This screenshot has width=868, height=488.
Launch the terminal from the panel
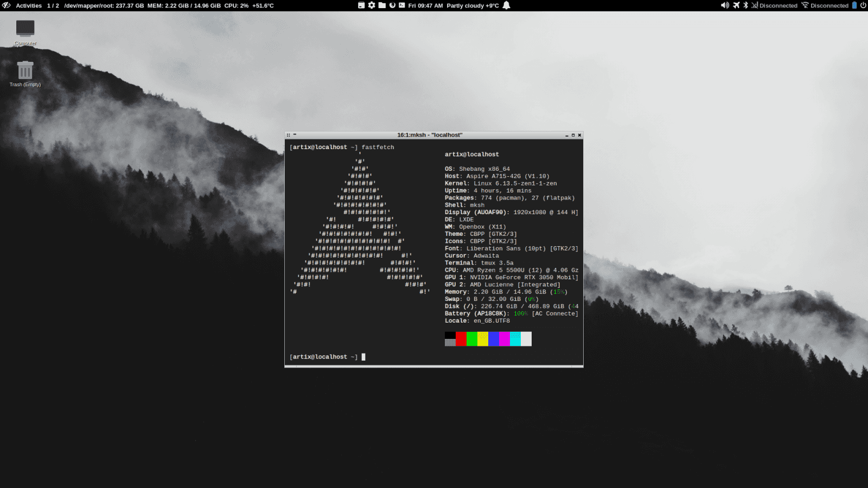click(402, 5)
